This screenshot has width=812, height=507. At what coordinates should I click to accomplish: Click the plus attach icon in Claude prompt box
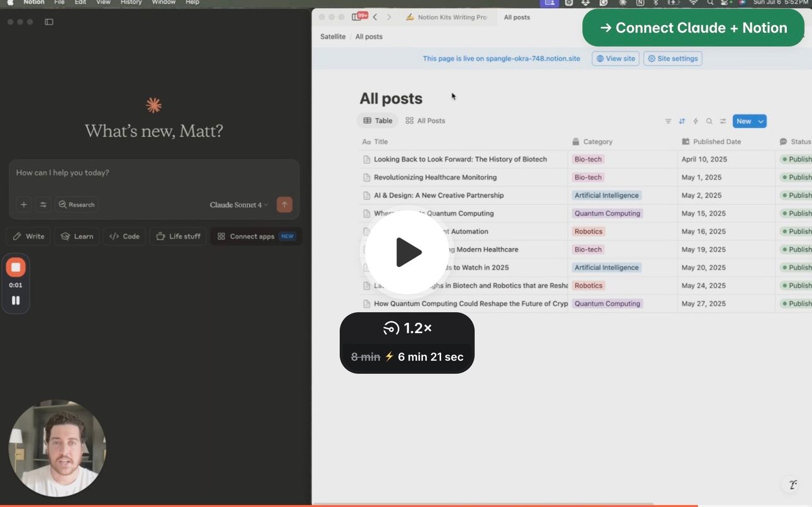coord(24,204)
